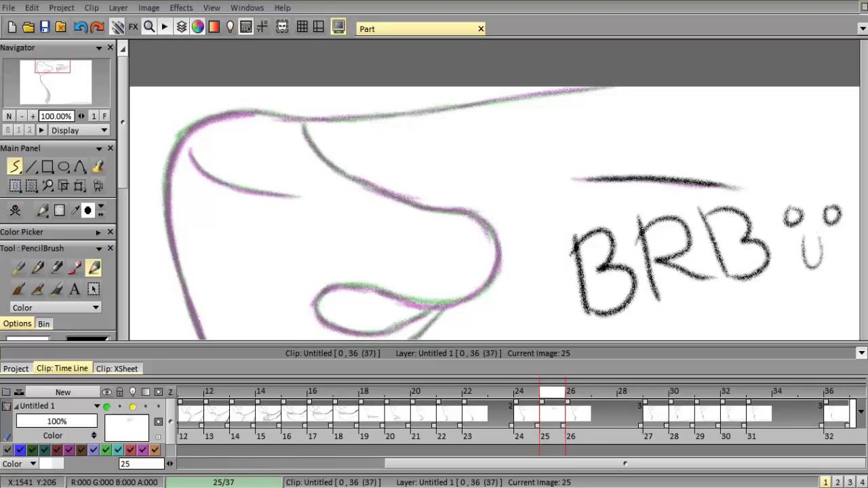Toggle the blue checked color group box
This screenshot has height=488, width=868.
[20, 449]
